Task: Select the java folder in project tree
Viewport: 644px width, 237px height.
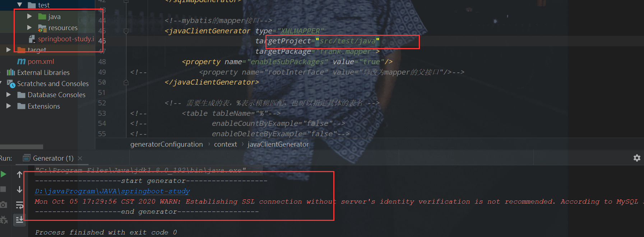Action: pyautogui.click(x=54, y=16)
